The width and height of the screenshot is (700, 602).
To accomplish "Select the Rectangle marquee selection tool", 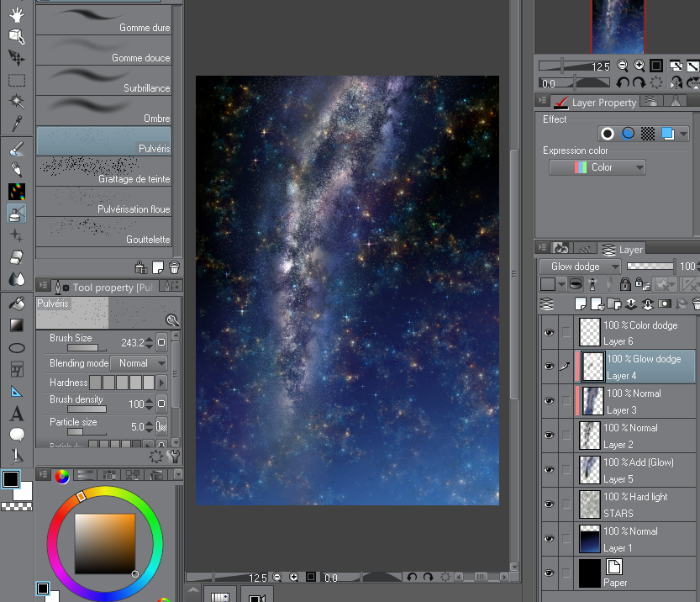I will (x=17, y=80).
